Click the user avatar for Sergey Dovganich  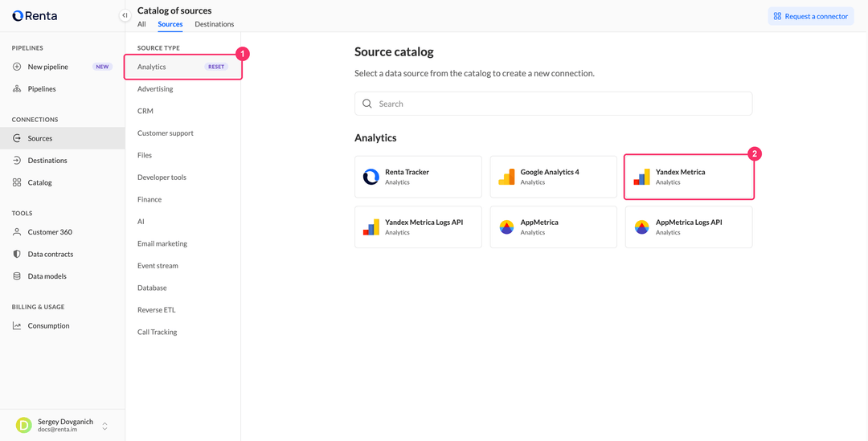click(24, 425)
